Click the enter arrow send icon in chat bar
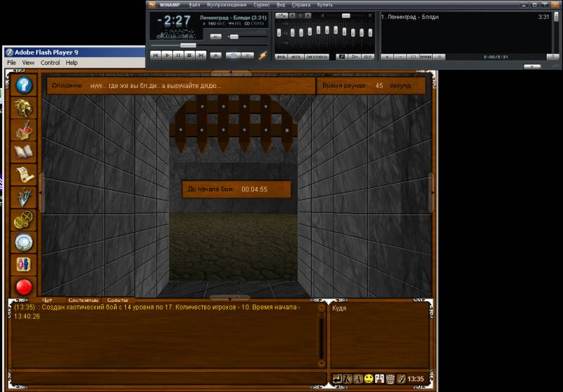The width and height of the screenshot is (563, 392). tap(337, 379)
